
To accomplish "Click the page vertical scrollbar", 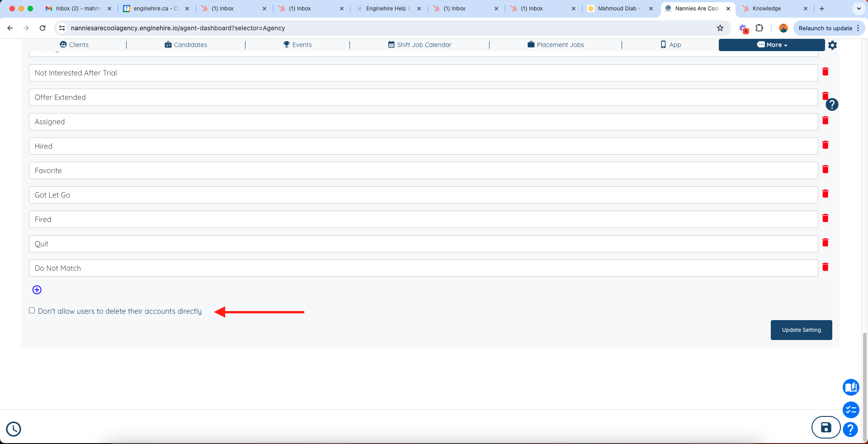I will 864,387.
